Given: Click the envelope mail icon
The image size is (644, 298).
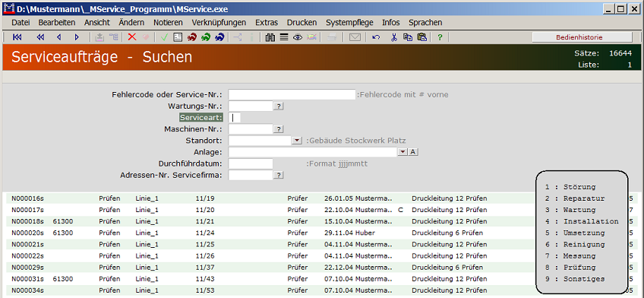Looking at the screenshot, I should 355,37.
